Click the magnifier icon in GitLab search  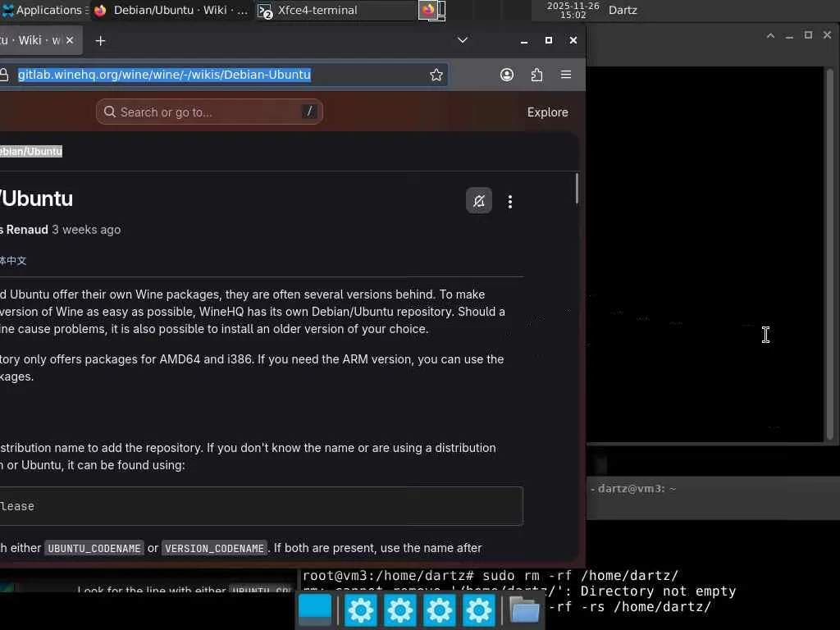coord(110,112)
